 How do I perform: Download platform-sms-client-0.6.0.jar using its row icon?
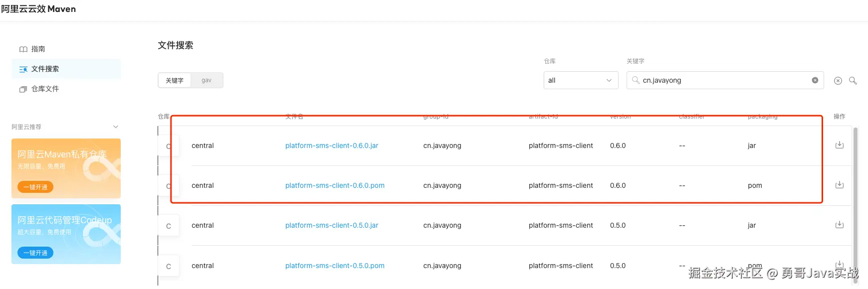coord(840,145)
